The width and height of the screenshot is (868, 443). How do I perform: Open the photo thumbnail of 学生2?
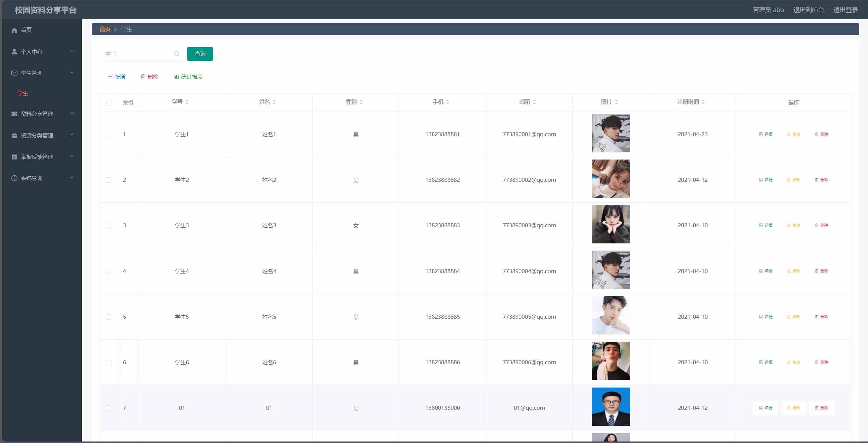611,179
